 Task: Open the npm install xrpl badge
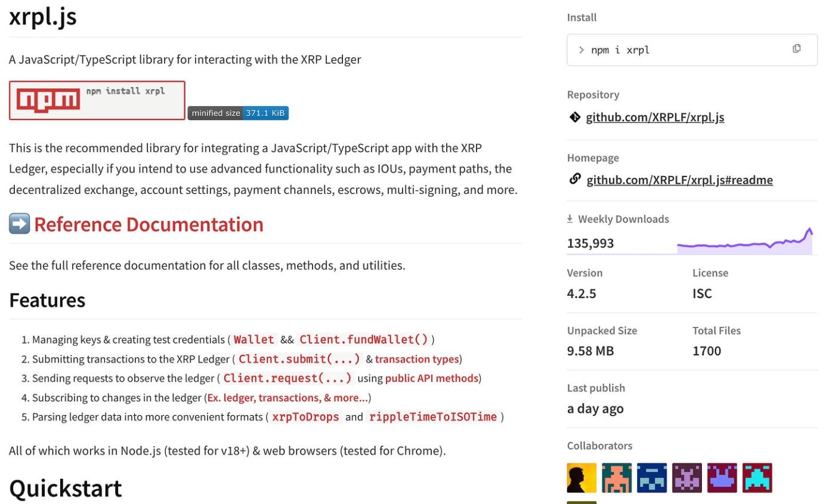click(97, 100)
